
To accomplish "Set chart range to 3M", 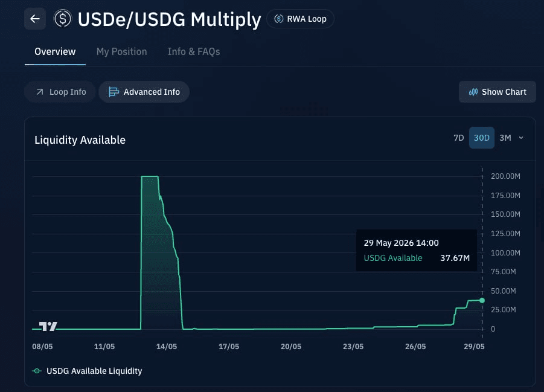I will (505, 138).
